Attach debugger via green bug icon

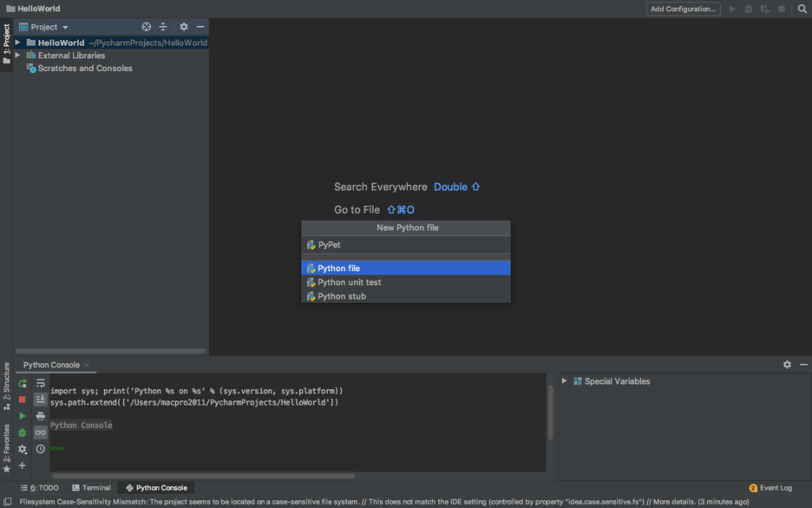pos(23,432)
